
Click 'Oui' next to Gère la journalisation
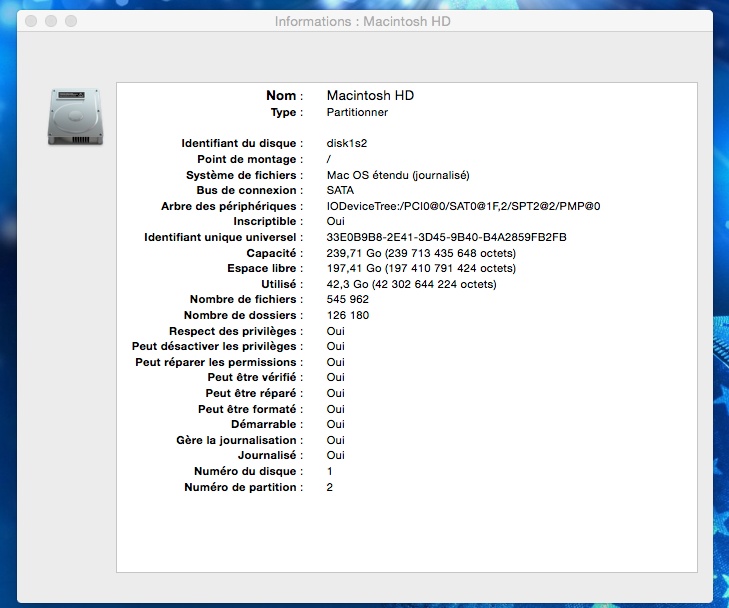tap(336, 440)
